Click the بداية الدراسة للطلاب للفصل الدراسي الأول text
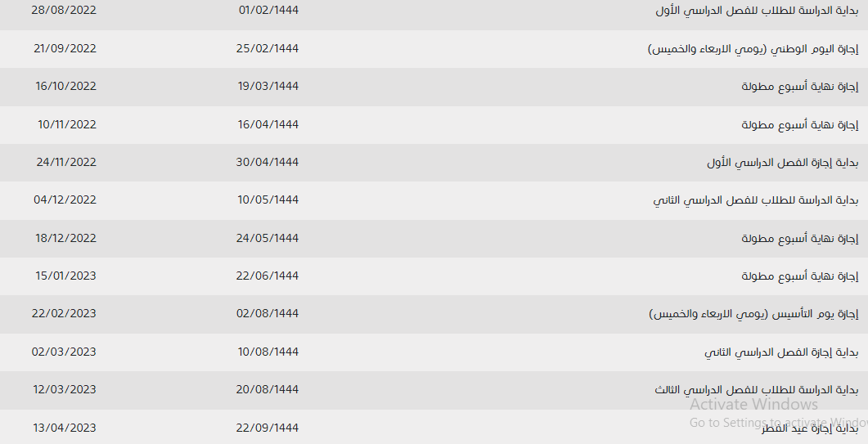 (757, 11)
